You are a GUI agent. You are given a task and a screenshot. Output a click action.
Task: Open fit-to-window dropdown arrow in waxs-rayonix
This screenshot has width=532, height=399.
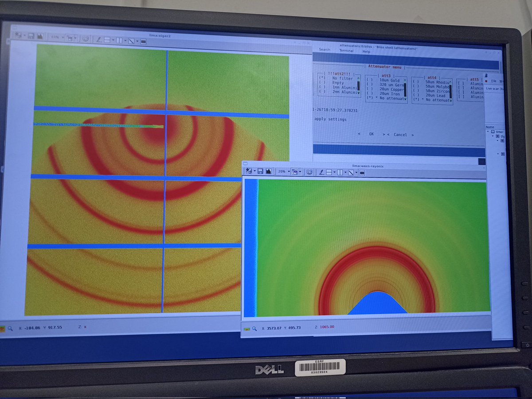(300, 171)
